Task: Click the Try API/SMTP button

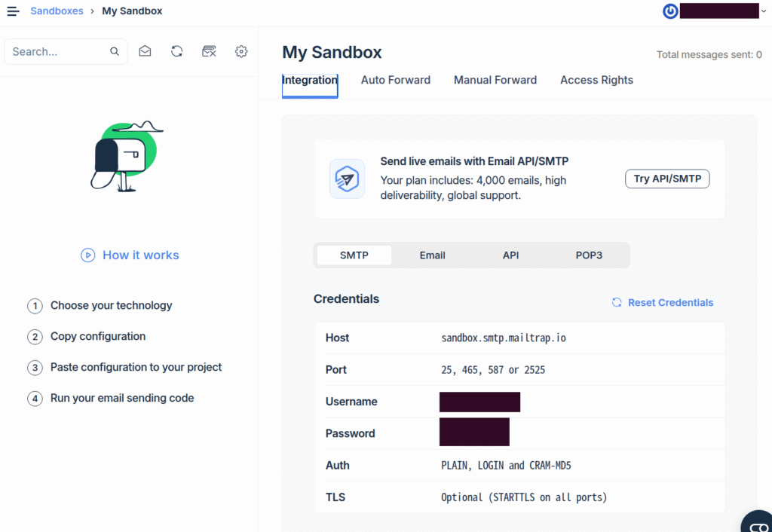Action: tap(667, 179)
